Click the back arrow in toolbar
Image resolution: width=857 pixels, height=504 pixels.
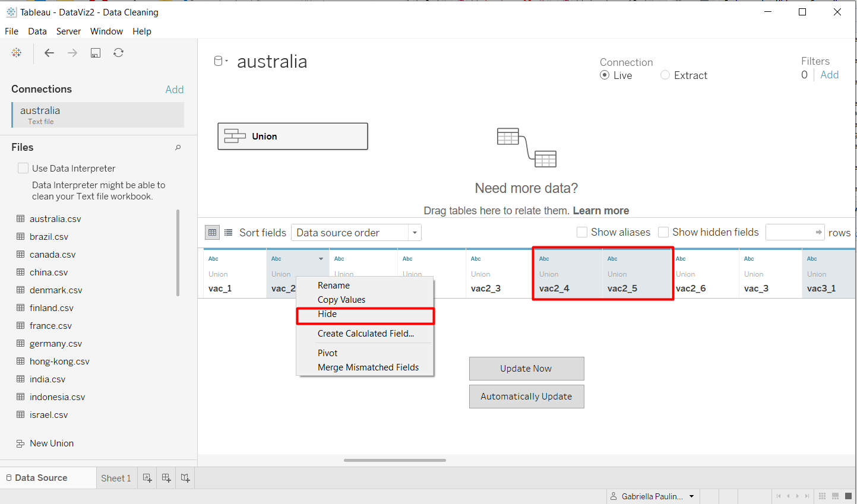(x=49, y=53)
